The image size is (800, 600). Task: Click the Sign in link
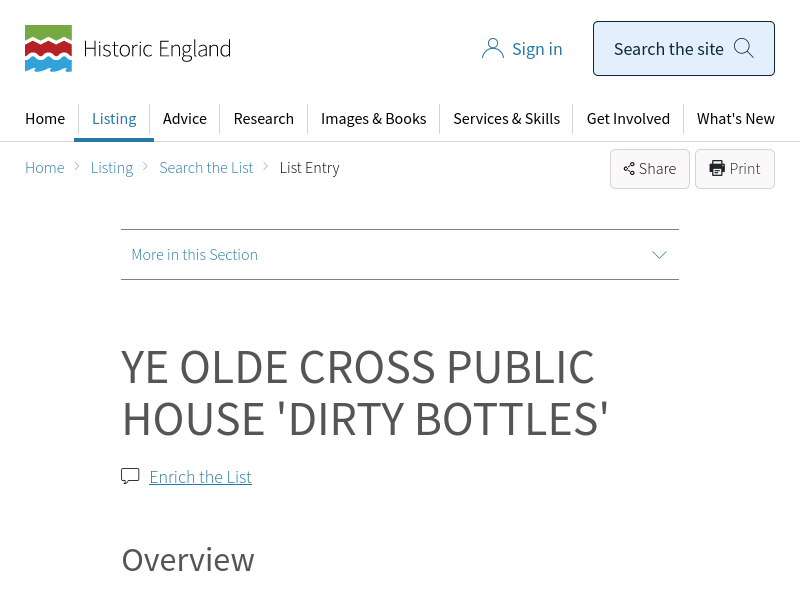click(x=537, y=49)
